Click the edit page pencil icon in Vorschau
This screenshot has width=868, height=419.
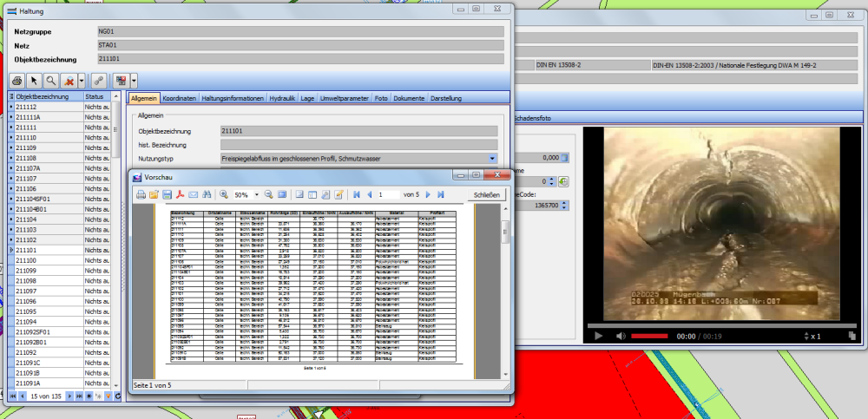pyautogui.click(x=339, y=195)
